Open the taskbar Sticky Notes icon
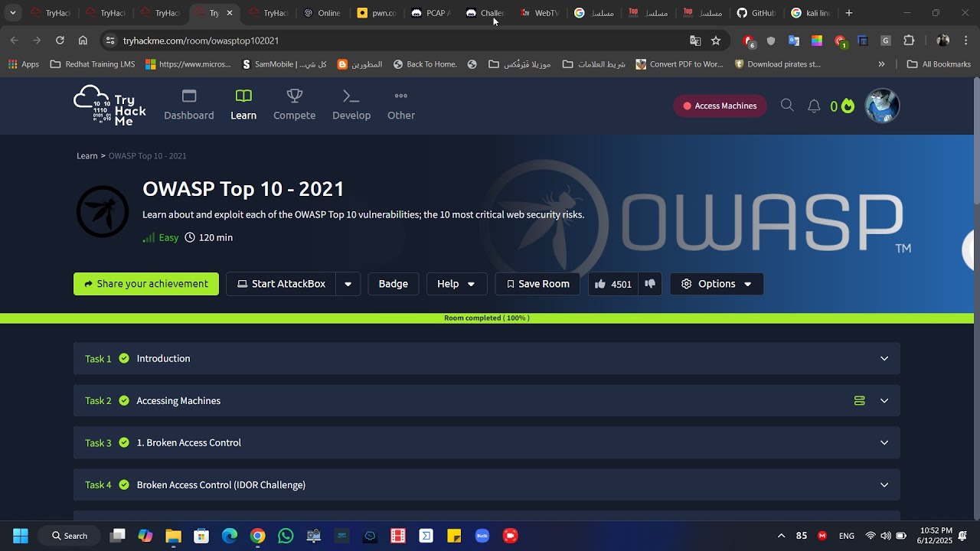The width and height of the screenshot is (980, 551). [454, 536]
